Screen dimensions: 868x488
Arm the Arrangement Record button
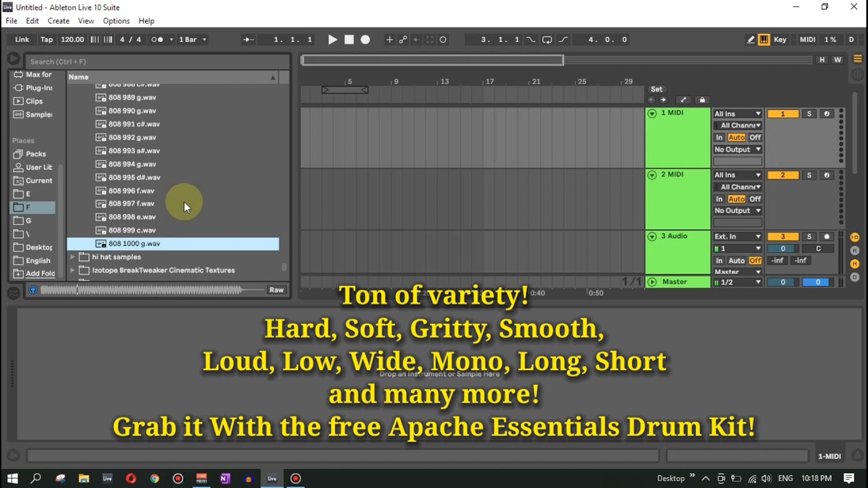pos(366,39)
